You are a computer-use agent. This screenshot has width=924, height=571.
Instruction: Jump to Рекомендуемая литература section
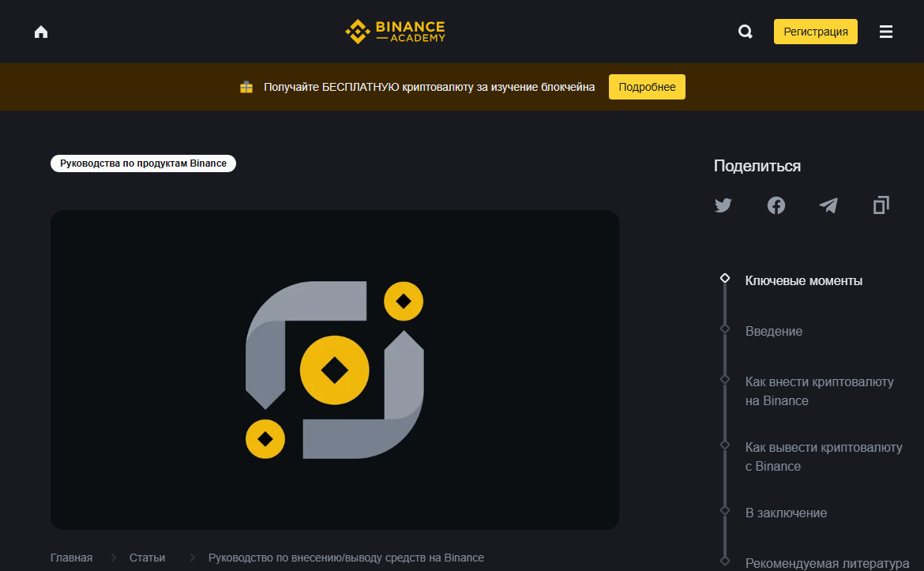pos(827,563)
